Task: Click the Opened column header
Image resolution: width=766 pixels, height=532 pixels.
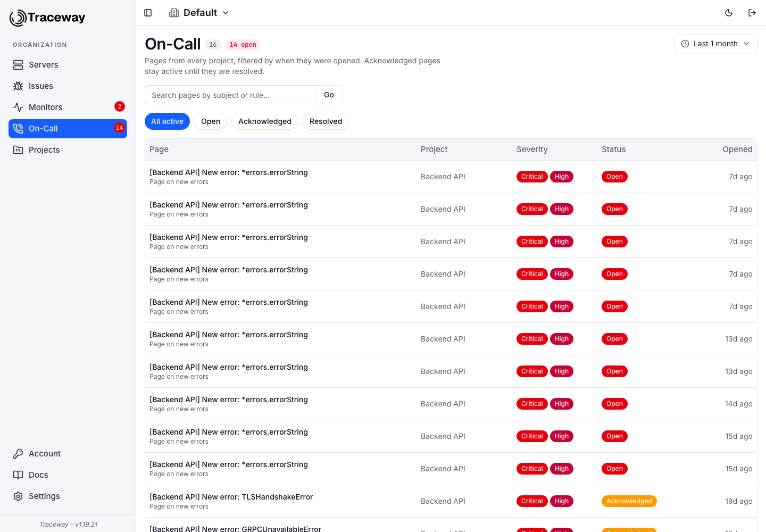Action: [x=737, y=149]
